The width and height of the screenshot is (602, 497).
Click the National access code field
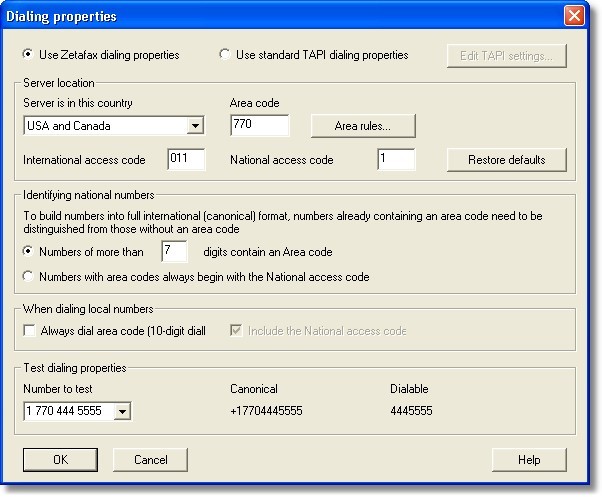[x=395, y=160]
